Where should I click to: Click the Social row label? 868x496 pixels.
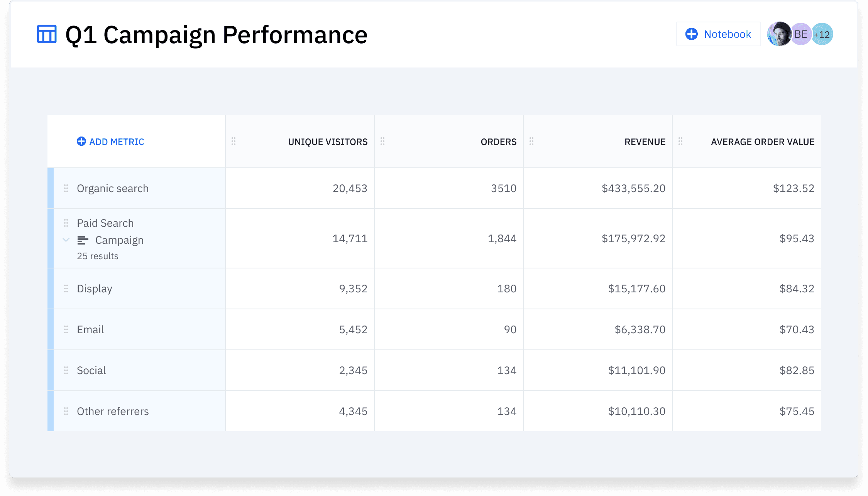point(91,370)
